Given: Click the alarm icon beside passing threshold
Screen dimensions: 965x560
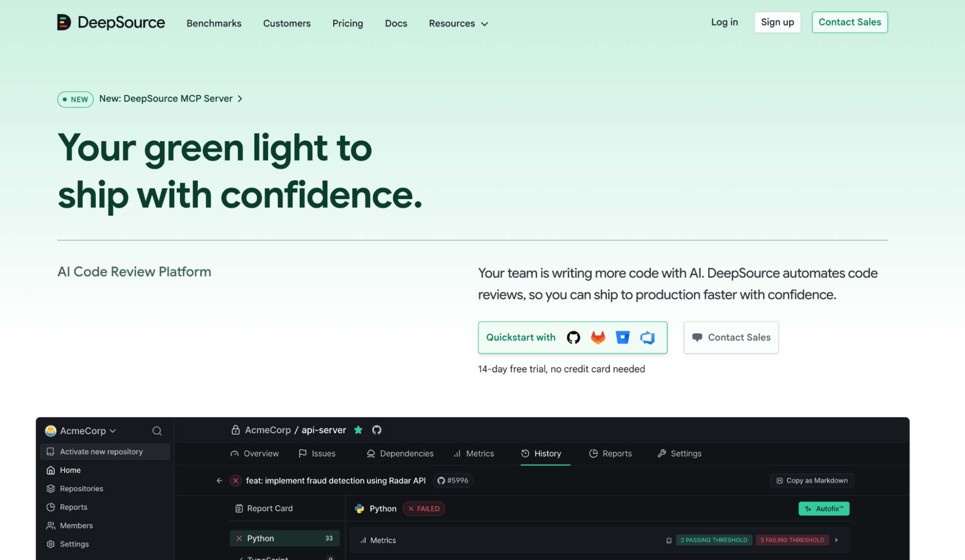Looking at the screenshot, I should [x=669, y=540].
